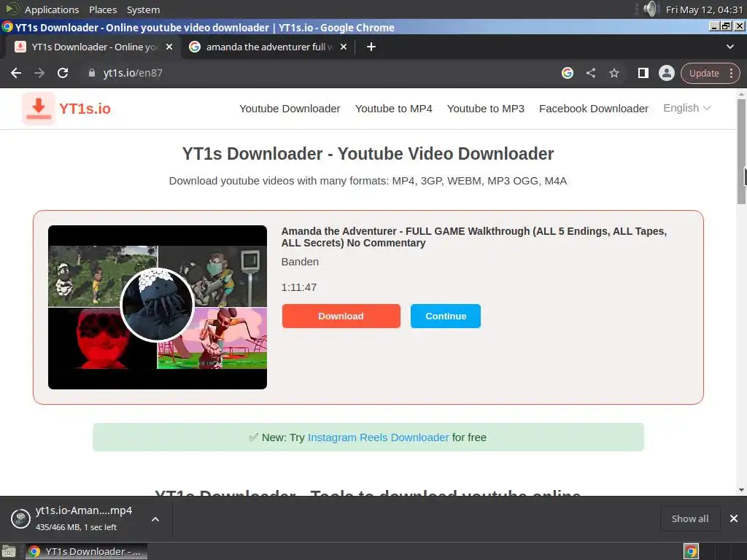Close the amanda the adventurer tab

pos(344,47)
